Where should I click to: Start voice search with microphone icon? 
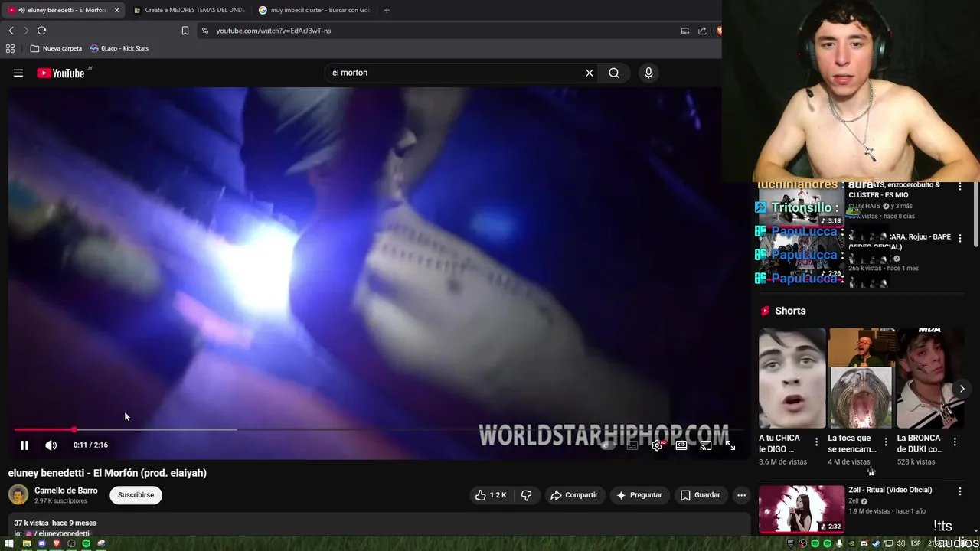click(648, 73)
